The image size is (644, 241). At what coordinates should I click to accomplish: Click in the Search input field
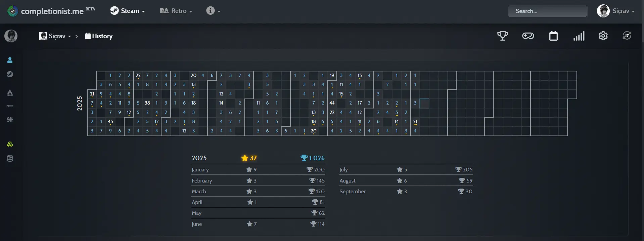pyautogui.click(x=547, y=11)
